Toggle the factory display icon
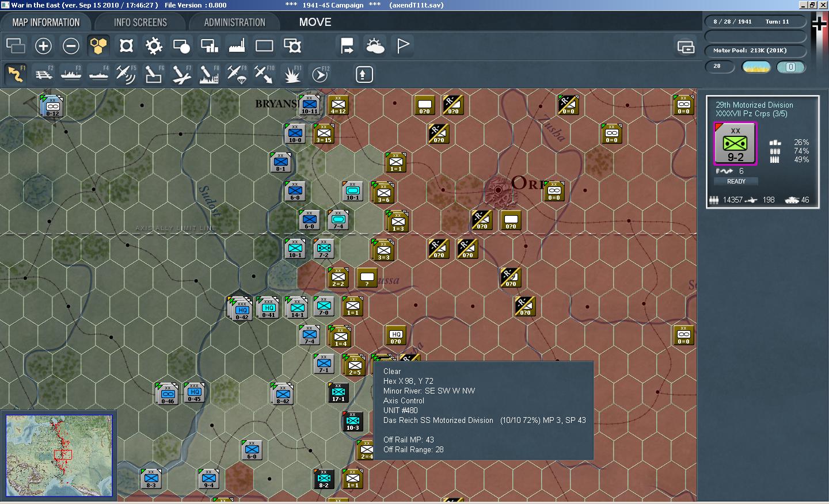 point(237,45)
